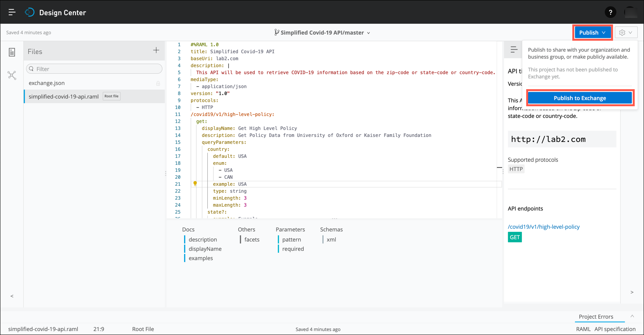644x335 pixels.
Task: Click the 'Saved 4 minutes ago' top status
Action: click(x=29, y=33)
